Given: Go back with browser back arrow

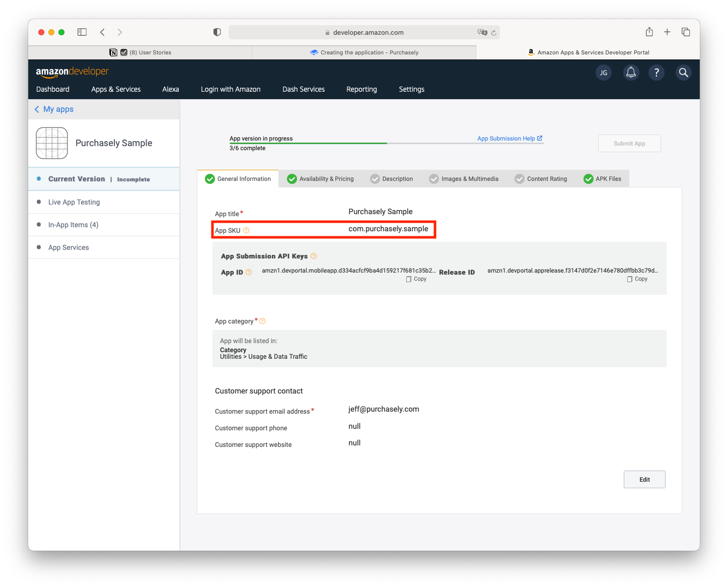Looking at the screenshot, I should pyautogui.click(x=102, y=32).
